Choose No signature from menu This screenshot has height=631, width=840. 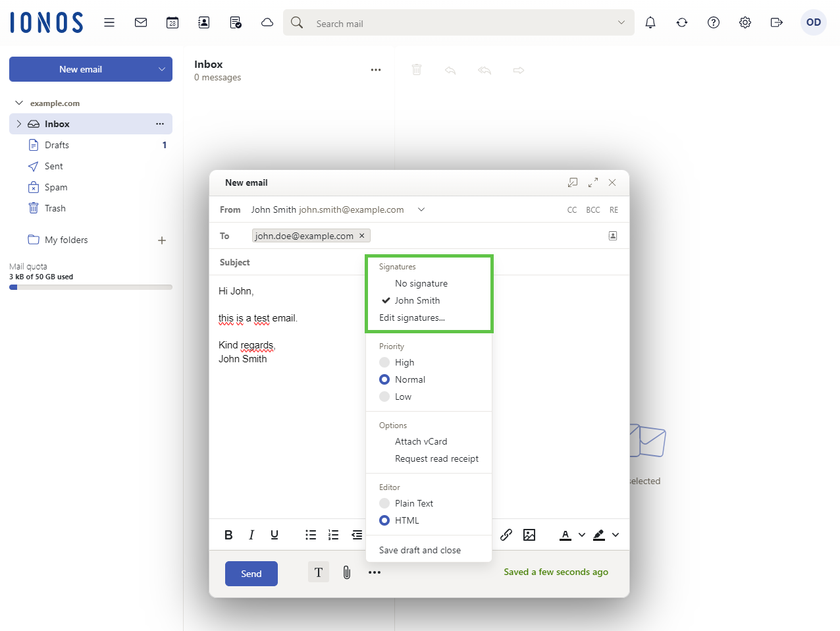[x=421, y=283]
